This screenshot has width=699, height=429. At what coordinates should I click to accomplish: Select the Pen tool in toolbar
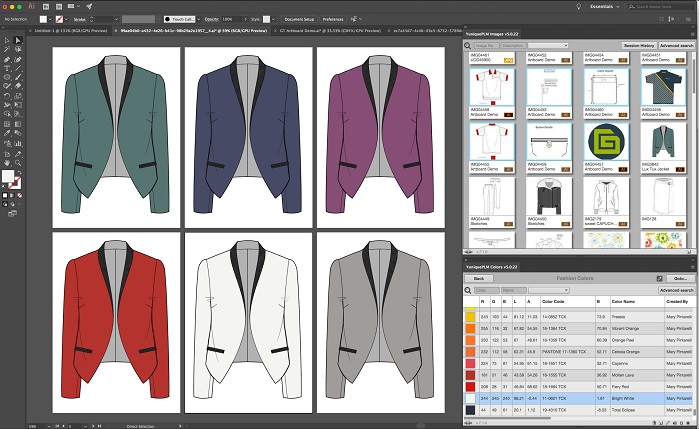pos(6,59)
